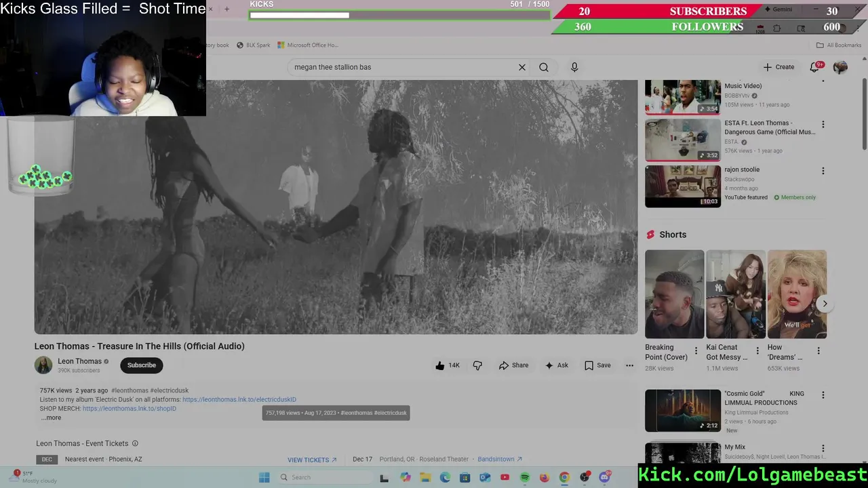Open Firefox from taskbar
This screenshot has width=868, height=488.
coord(544,477)
